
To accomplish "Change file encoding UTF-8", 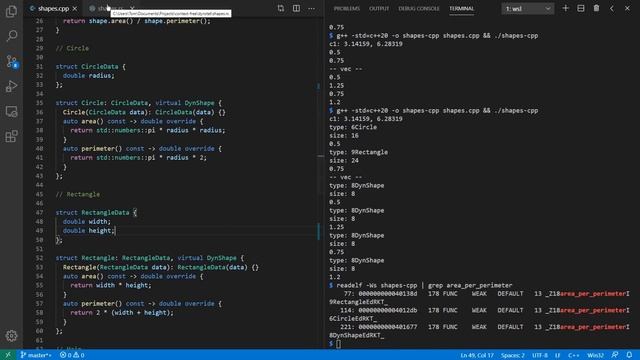I will point(540,356).
